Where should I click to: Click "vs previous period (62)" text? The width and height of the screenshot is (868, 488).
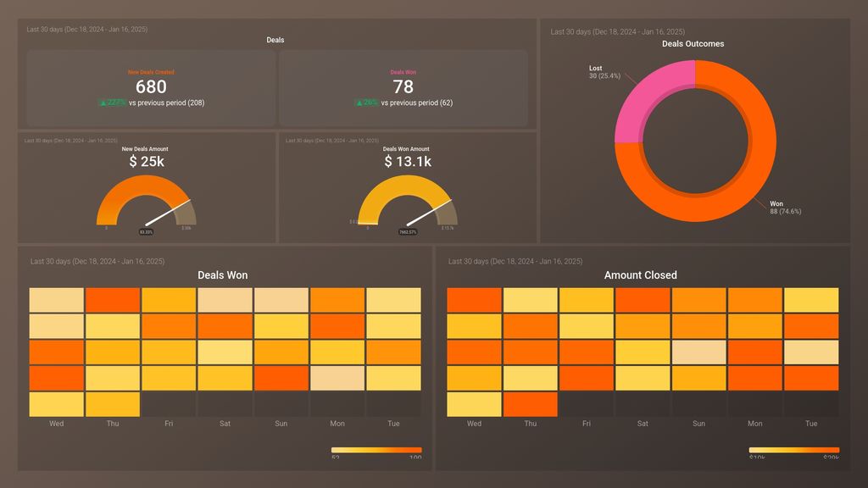[417, 103]
